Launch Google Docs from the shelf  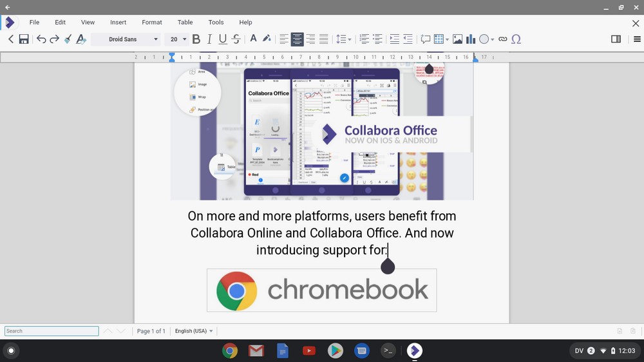click(283, 350)
